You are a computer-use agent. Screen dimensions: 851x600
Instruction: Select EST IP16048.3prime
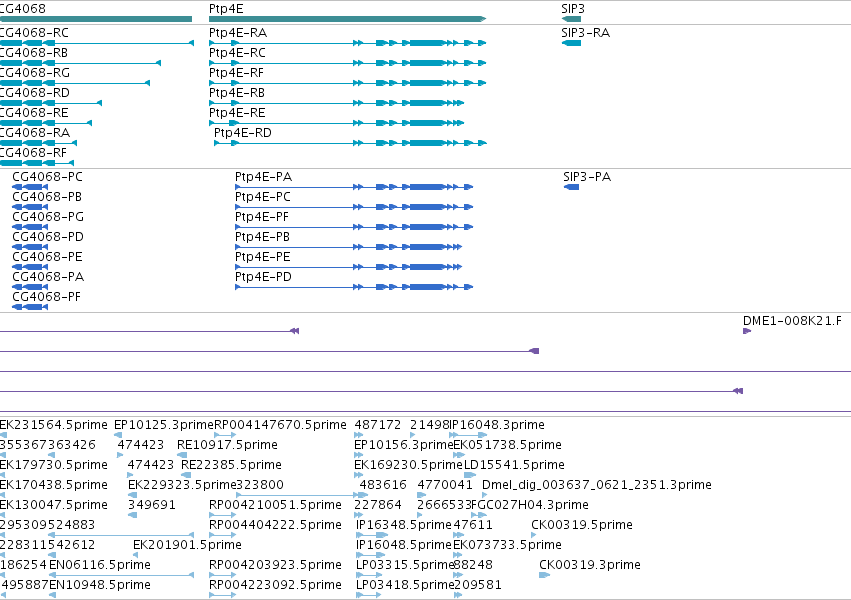pyautogui.click(x=497, y=425)
